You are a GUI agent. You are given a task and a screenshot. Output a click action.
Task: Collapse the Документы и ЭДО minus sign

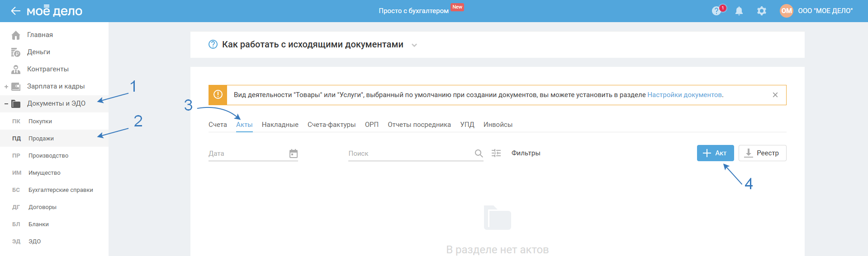(x=6, y=104)
